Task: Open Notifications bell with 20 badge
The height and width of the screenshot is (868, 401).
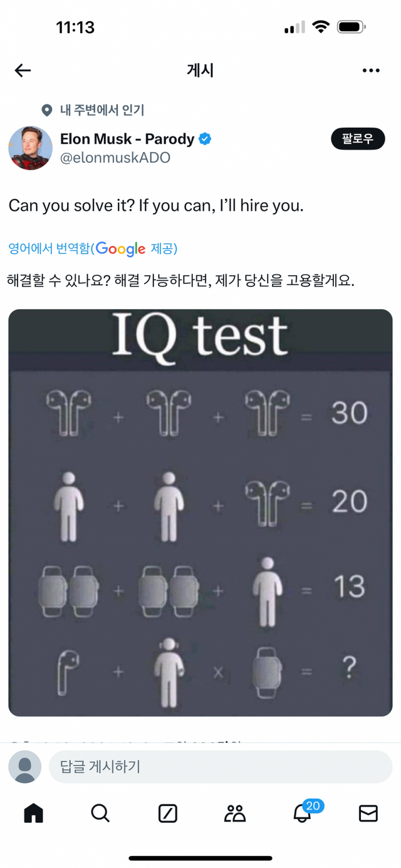Action: coord(302,813)
